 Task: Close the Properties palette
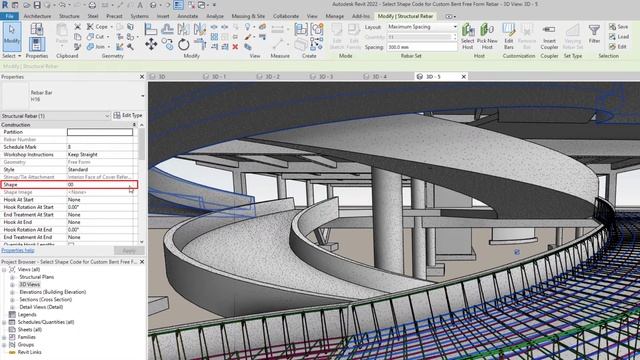(x=142, y=77)
